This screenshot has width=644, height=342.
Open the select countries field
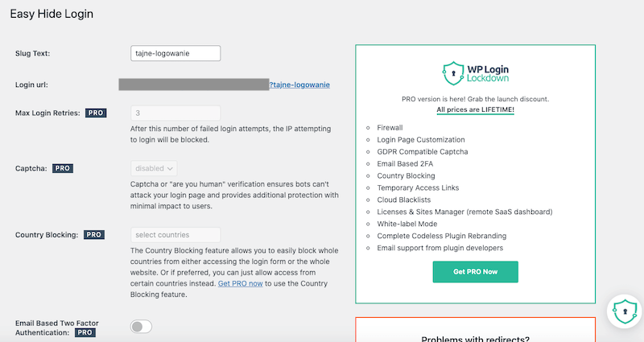pyautogui.click(x=175, y=235)
